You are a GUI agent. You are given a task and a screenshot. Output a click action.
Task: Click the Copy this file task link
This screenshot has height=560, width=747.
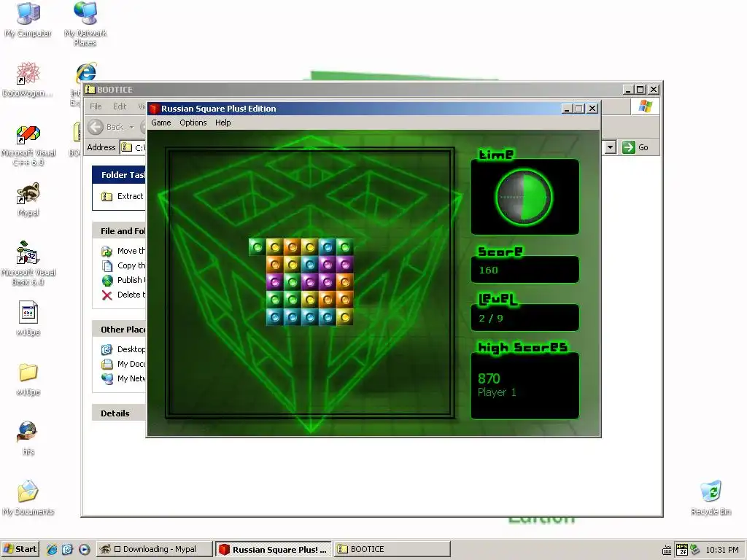[123, 265]
